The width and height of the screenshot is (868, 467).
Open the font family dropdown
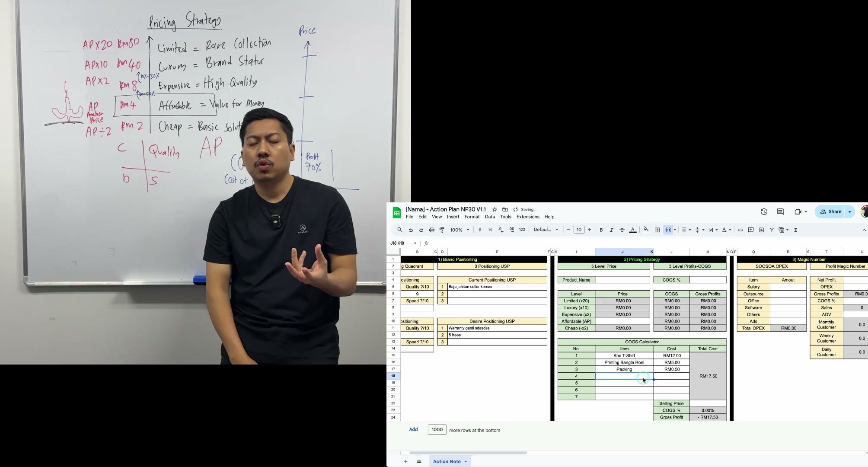tap(546, 230)
